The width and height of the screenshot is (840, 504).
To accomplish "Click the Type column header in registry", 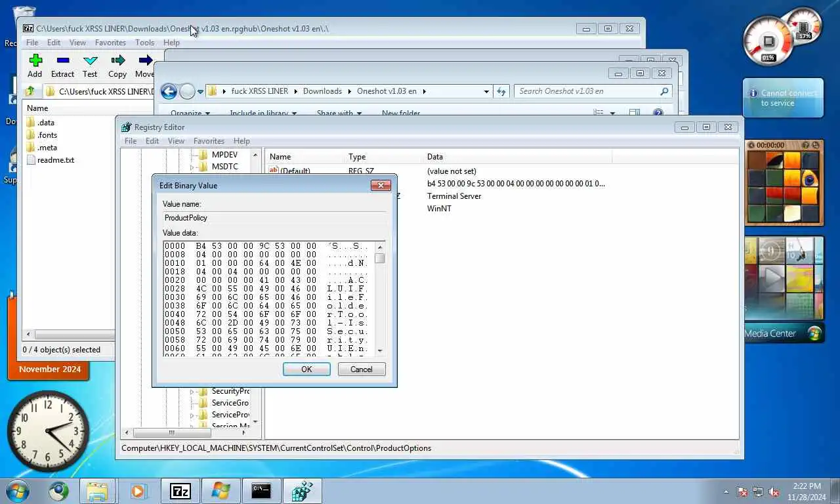I will tap(383, 157).
